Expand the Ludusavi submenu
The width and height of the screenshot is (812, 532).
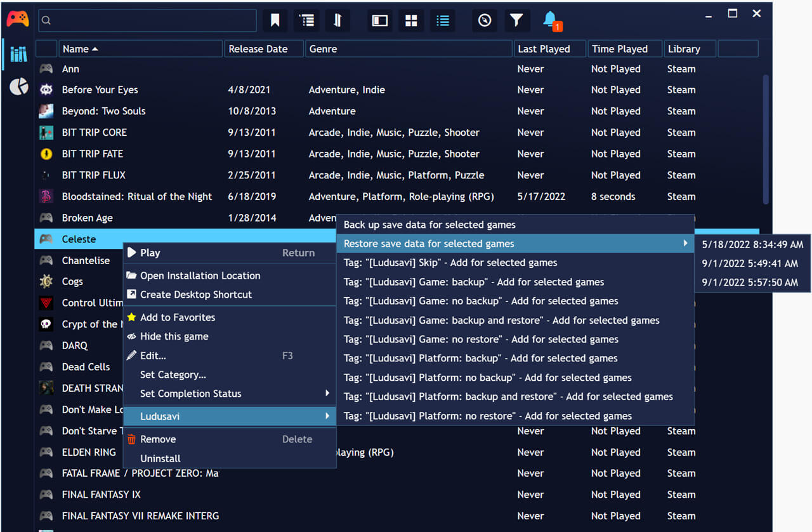[229, 416]
